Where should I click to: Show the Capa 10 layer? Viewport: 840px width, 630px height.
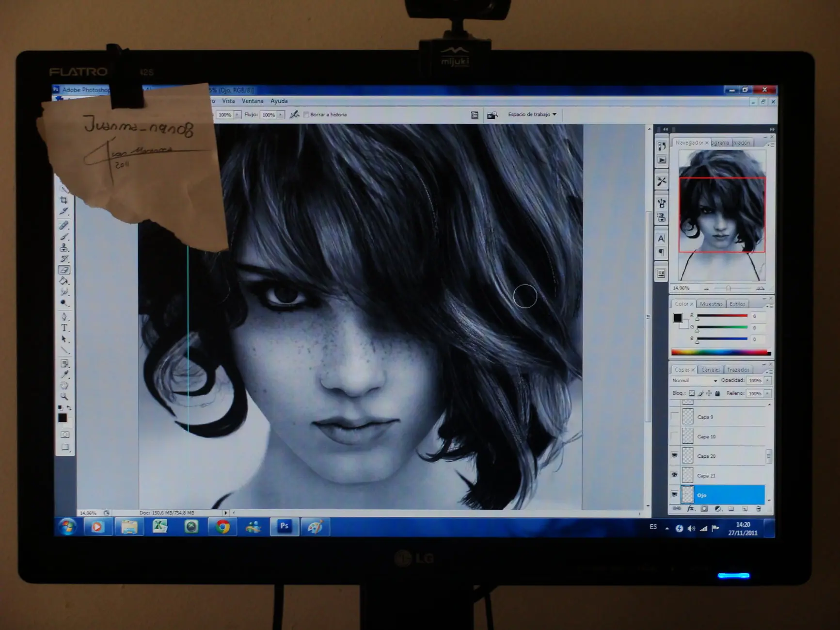(674, 436)
